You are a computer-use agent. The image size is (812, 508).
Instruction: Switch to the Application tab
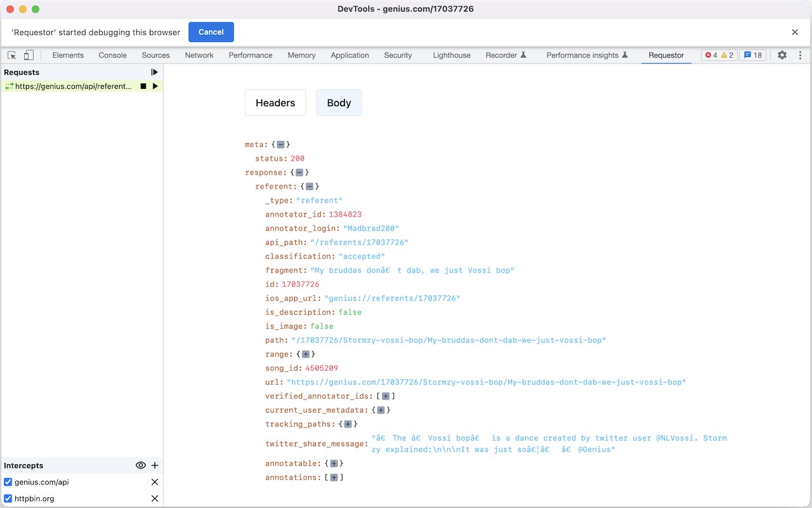point(350,55)
